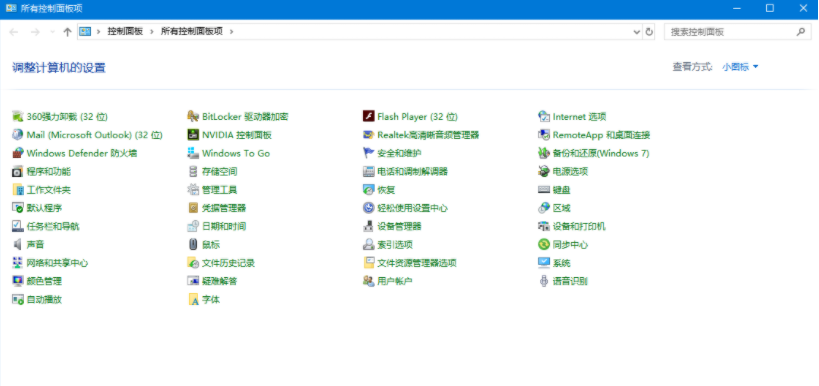Open Internet 选项 link
The height and width of the screenshot is (386, 819).
(x=579, y=116)
